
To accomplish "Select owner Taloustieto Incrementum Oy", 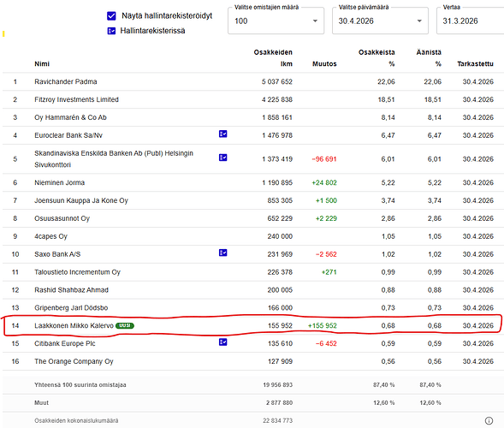I will pos(78,272).
